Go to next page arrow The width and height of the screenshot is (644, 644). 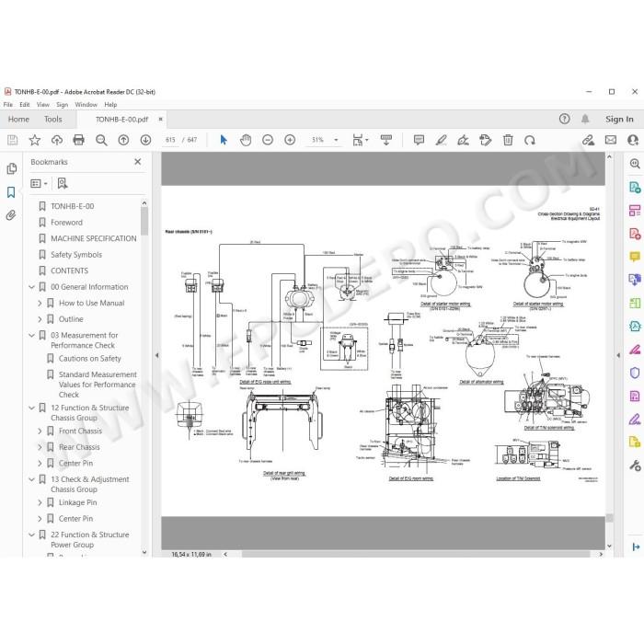click(145, 140)
